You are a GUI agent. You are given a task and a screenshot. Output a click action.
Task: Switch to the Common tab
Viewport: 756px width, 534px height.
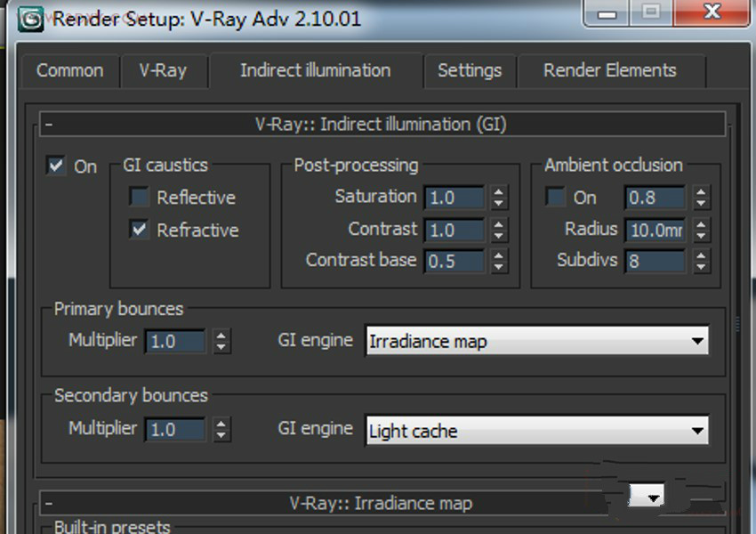[x=70, y=70]
